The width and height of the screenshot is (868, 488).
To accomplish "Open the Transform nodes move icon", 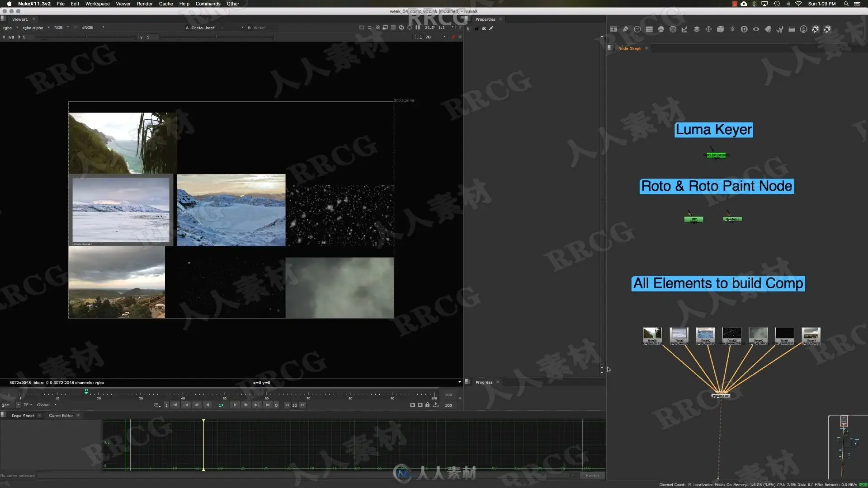I will click(708, 29).
